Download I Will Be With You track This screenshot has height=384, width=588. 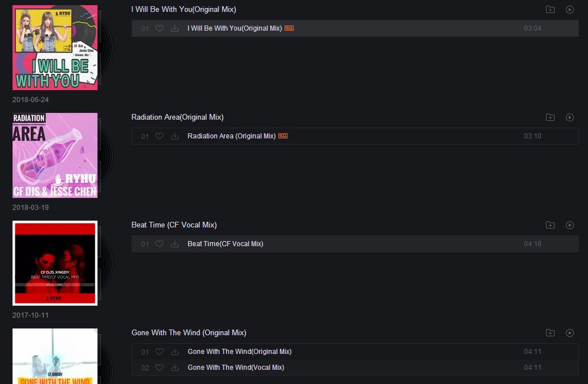pyautogui.click(x=175, y=28)
